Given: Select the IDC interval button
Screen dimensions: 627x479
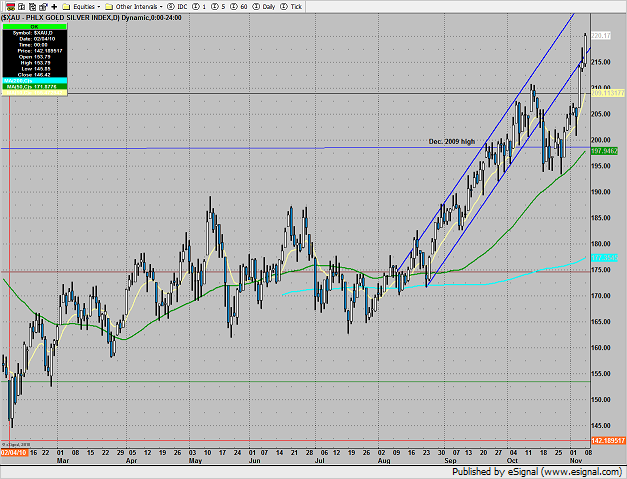Looking at the screenshot, I should click(178, 6).
